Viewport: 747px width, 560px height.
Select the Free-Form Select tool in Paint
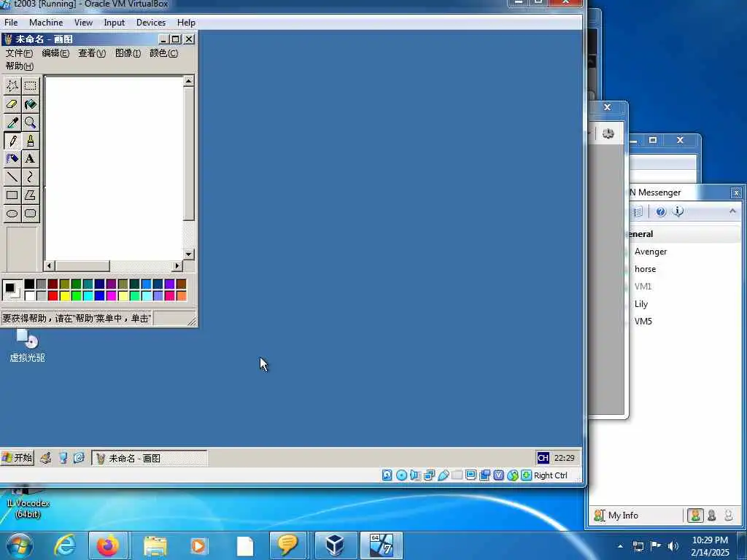coord(12,86)
